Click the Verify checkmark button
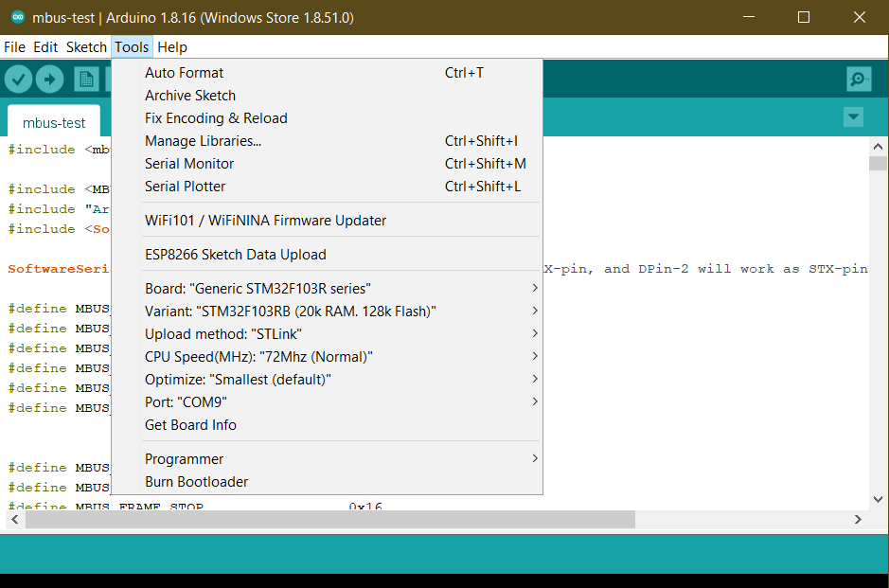889x588 pixels. pyautogui.click(x=18, y=79)
